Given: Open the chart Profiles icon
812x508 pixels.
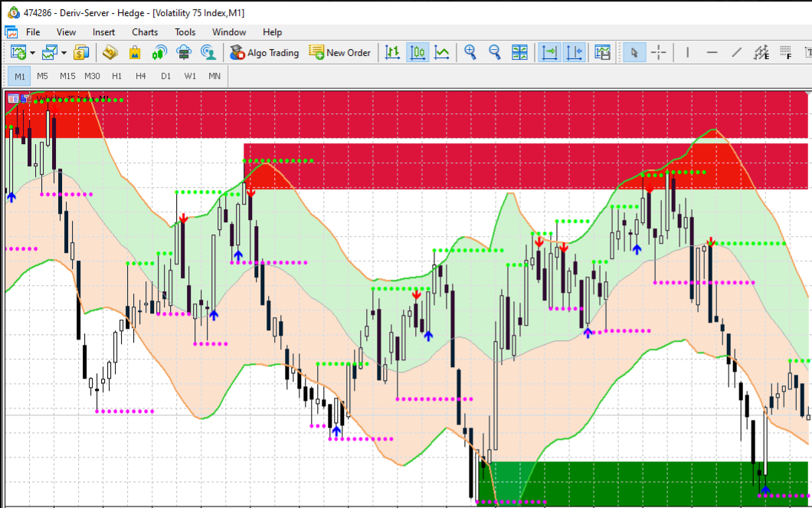Looking at the screenshot, I should [50, 52].
